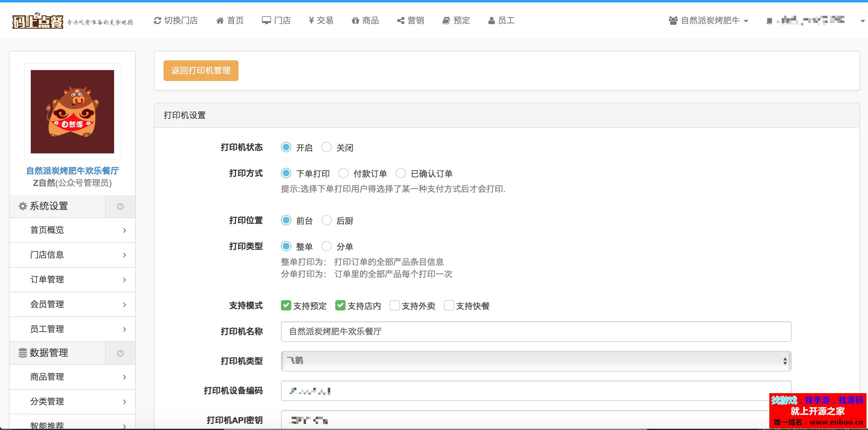Open the 自然派炭烤肥牛欢乐餐厅 store link

coord(72,171)
